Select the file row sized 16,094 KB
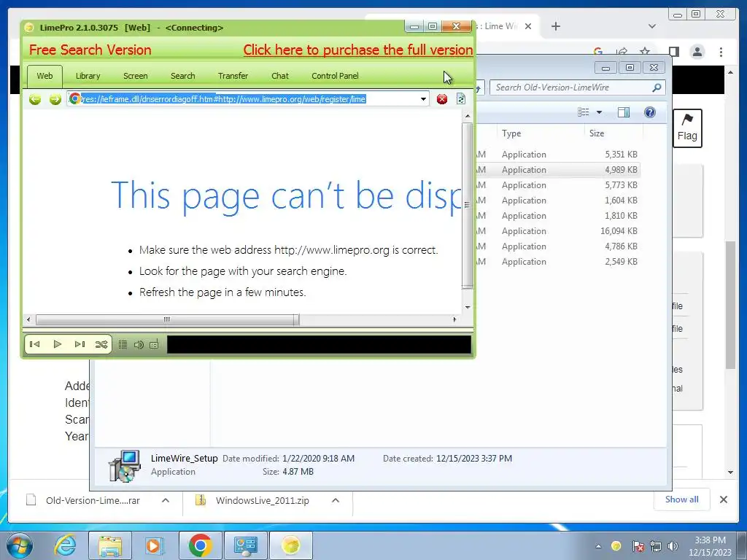Viewport: 747px width, 560px height. tap(557, 230)
